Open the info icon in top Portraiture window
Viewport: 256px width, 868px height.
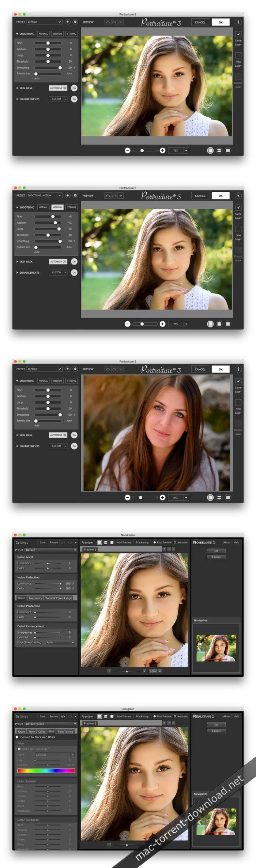coord(238,22)
